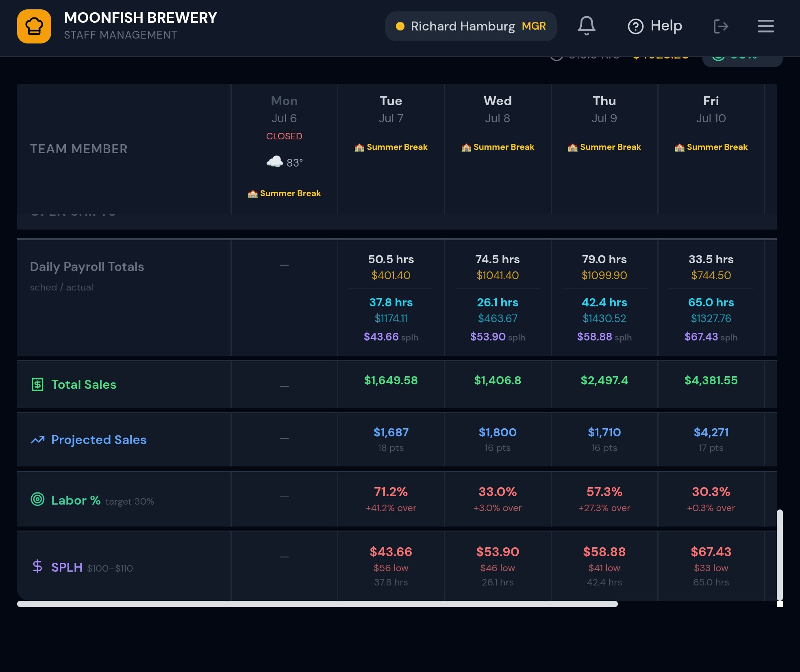Click the horizontal scrollbar below the table

click(x=317, y=604)
